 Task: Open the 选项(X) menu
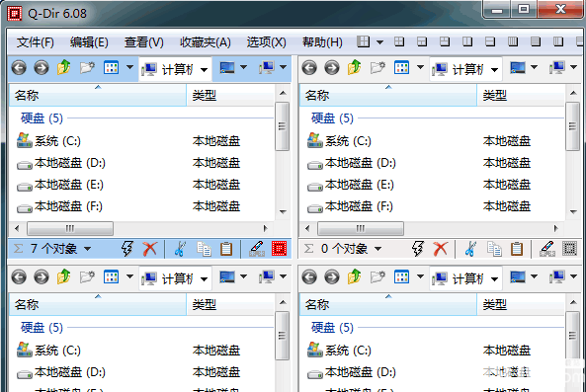click(266, 42)
